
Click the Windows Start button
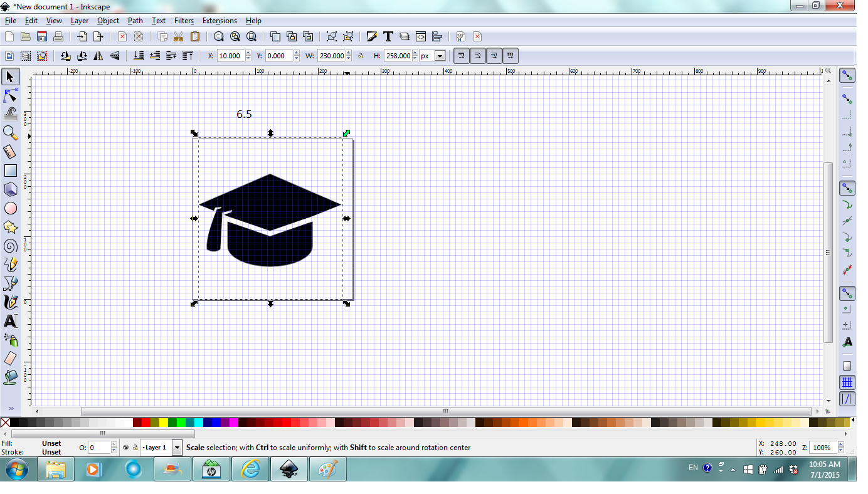[16, 469]
